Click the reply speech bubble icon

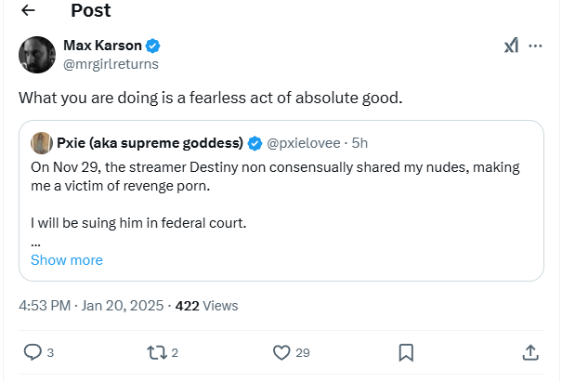pyautogui.click(x=33, y=352)
